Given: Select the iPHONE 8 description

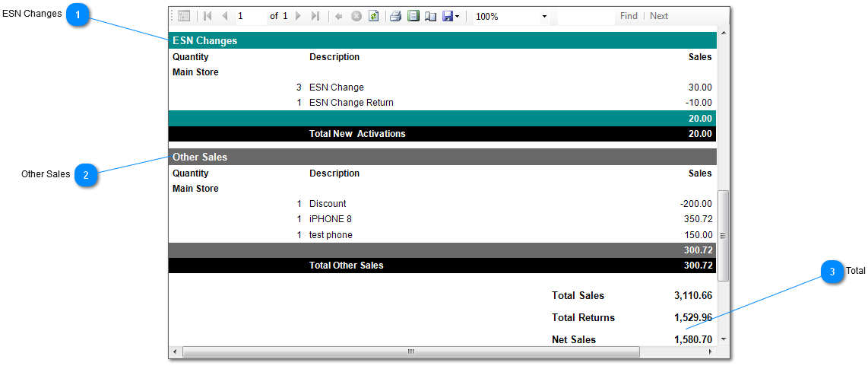Looking at the screenshot, I should (331, 219).
